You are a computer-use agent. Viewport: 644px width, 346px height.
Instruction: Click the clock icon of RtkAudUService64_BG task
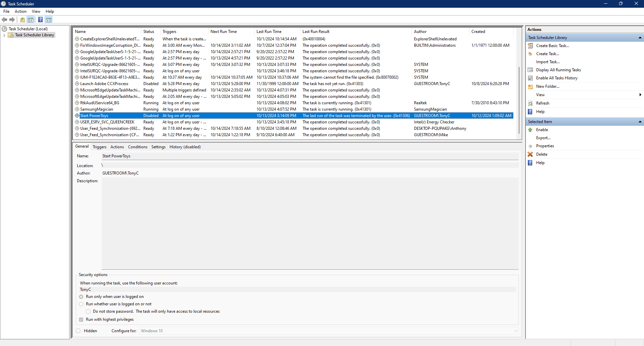point(77,103)
